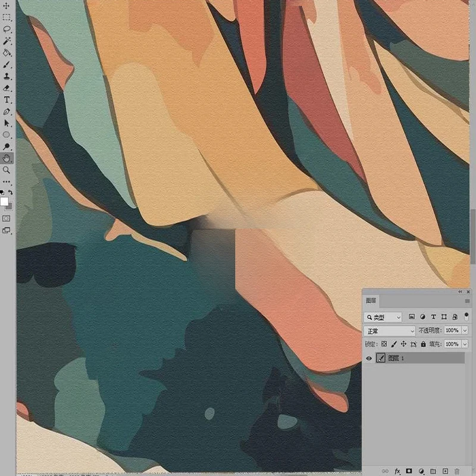This screenshot has height=476, width=476.
Task: Add a layer style with fx
Action: click(x=397, y=471)
